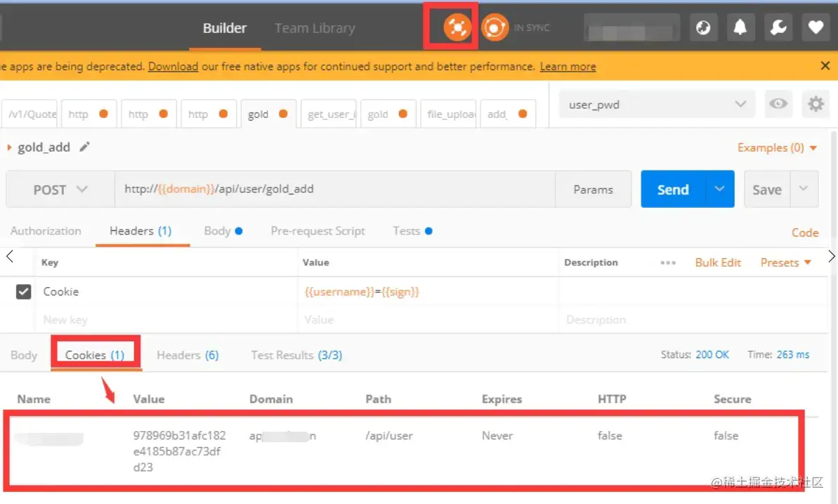This screenshot has width=838, height=504.
Task: Open the Tests tab
Action: point(412,231)
